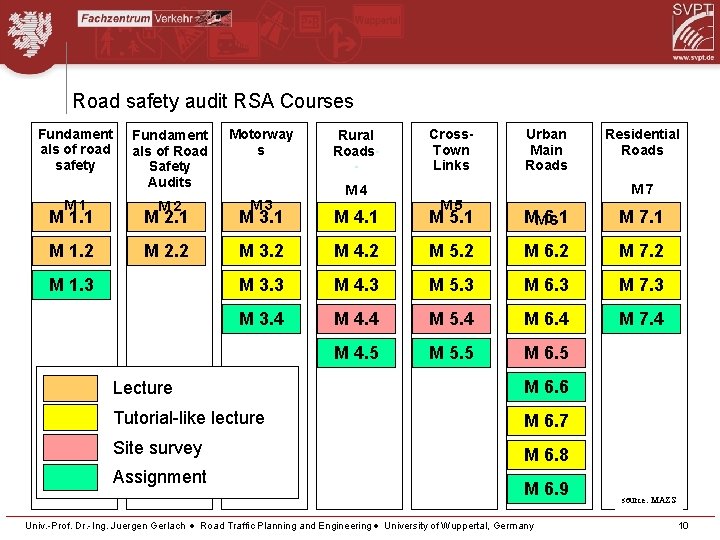
Task: Click the slide title Road safety audit RSA Courses
Action: click(x=213, y=101)
